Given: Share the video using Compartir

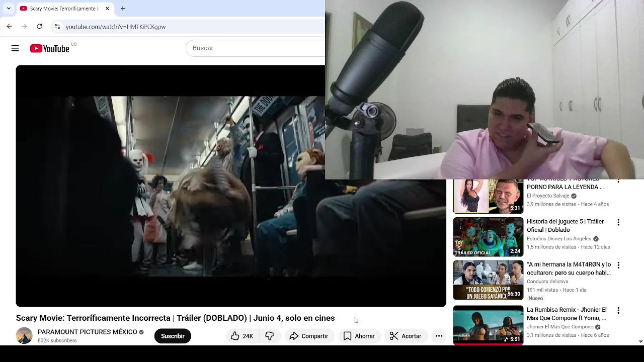Looking at the screenshot, I should tap(309, 336).
